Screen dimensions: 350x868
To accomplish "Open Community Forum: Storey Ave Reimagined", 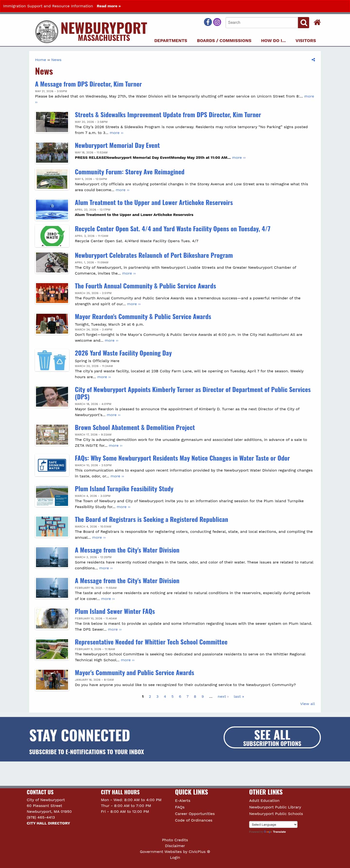I will click(x=129, y=172).
